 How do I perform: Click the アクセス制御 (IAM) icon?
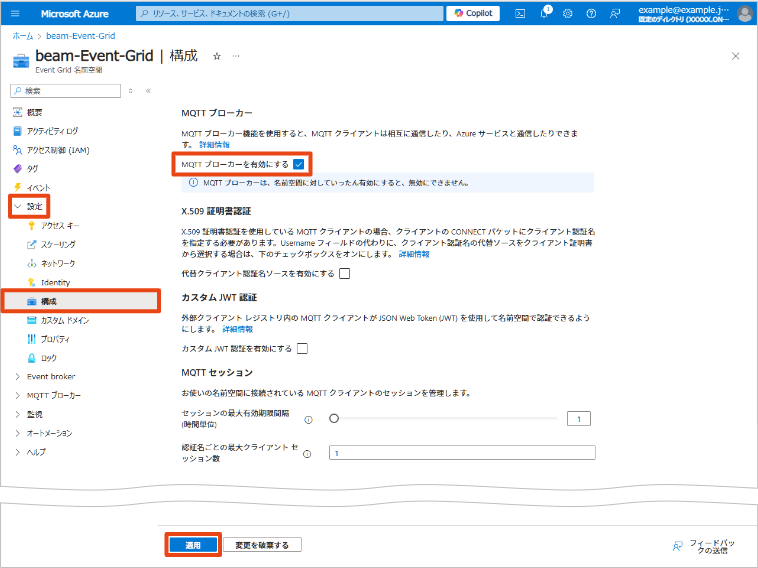(x=17, y=150)
